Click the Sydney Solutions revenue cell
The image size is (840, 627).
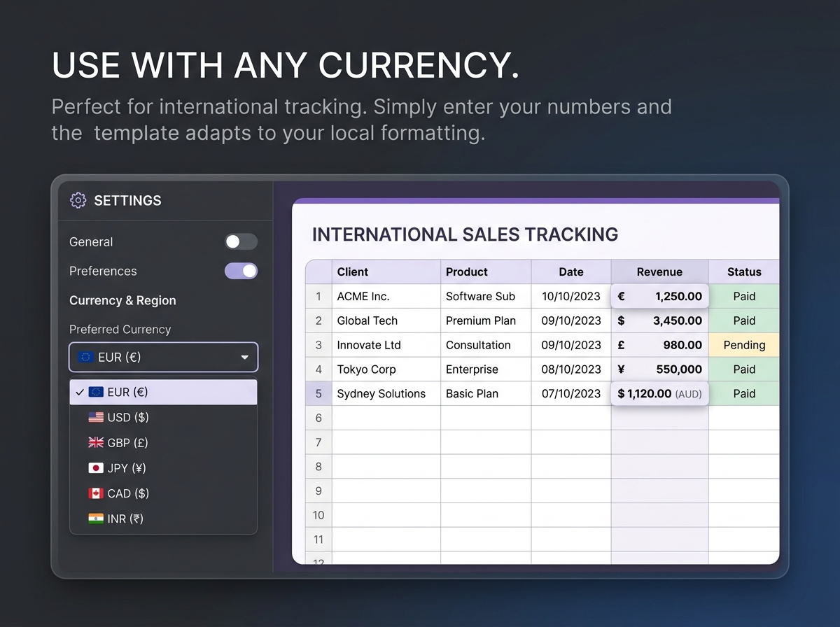point(659,394)
